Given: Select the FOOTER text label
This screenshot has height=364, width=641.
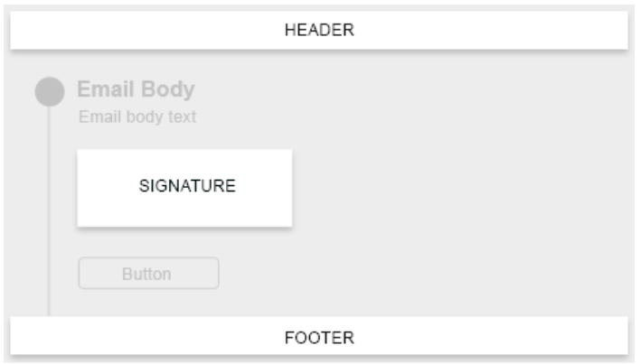Looking at the screenshot, I should (x=319, y=338).
